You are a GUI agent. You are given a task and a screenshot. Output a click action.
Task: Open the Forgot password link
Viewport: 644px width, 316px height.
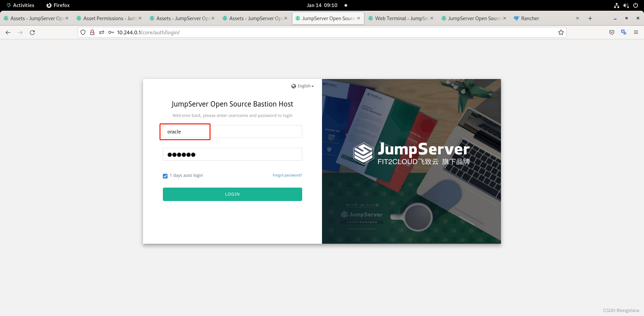pos(287,175)
